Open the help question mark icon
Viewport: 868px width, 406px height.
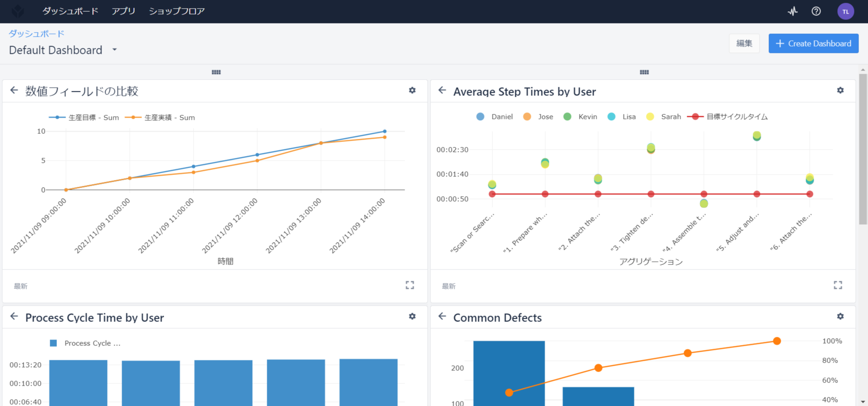pos(816,11)
